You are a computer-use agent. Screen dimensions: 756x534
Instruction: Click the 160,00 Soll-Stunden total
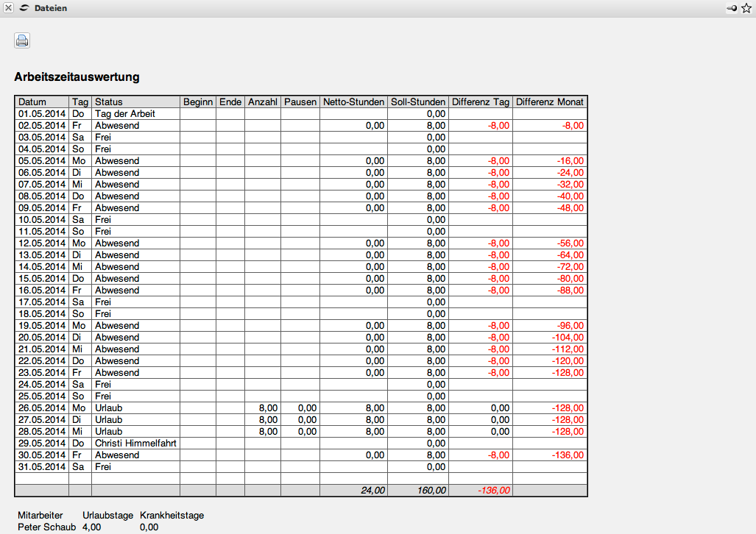tap(431, 491)
